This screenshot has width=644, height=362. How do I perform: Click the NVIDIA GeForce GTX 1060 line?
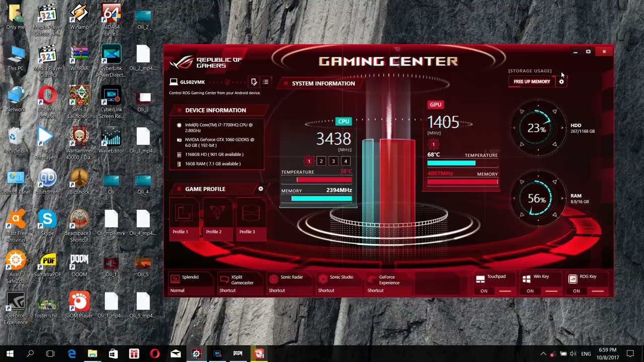tap(219, 142)
